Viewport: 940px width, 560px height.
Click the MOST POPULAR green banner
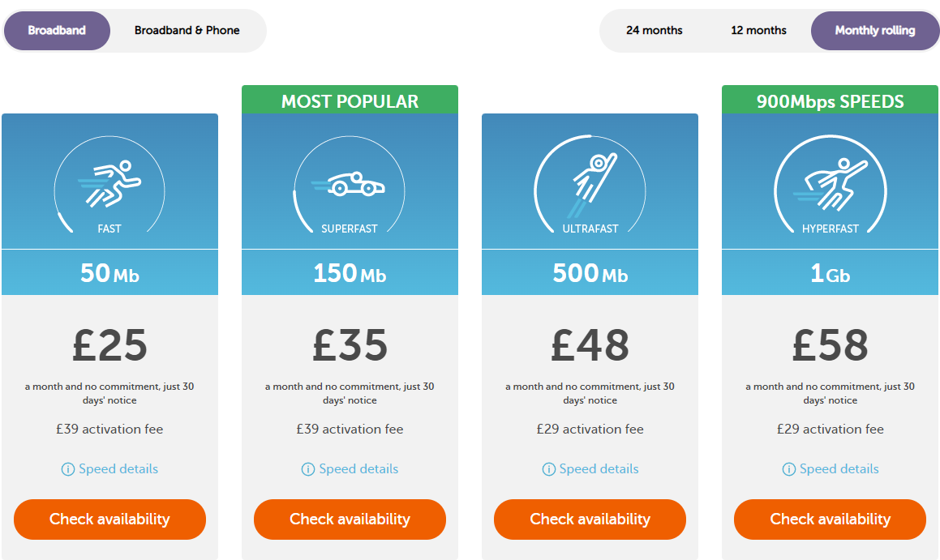(x=350, y=100)
